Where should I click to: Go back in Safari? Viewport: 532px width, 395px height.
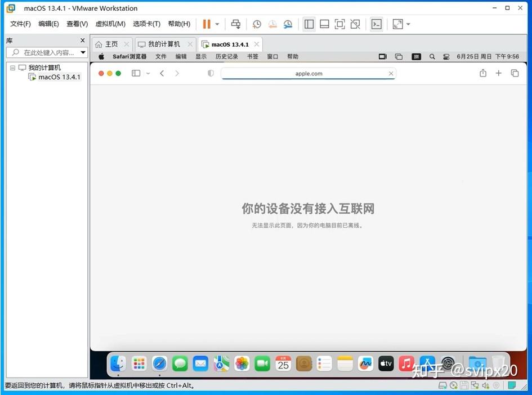162,73
